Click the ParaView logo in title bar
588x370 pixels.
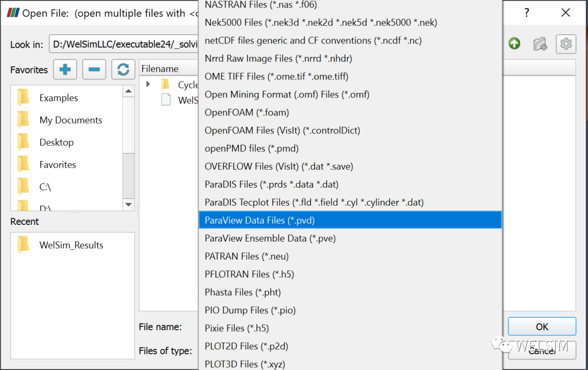13,13
